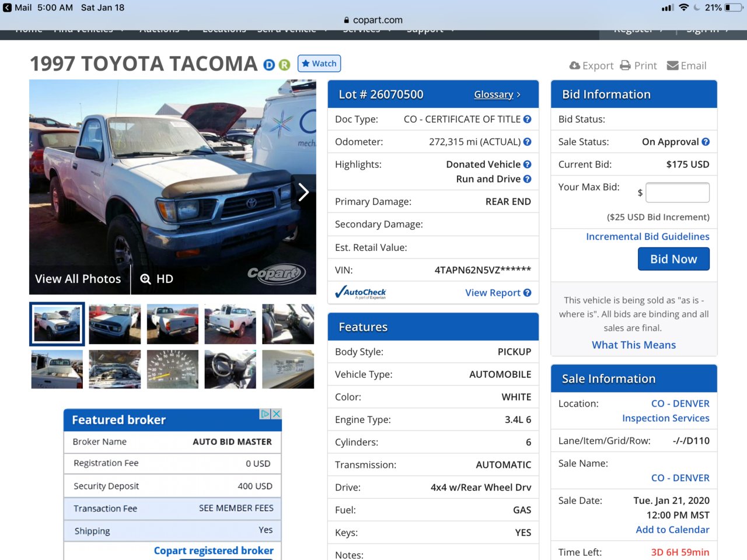Open help icon for Doc Type
This screenshot has width=747, height=560.
(527, 119)
